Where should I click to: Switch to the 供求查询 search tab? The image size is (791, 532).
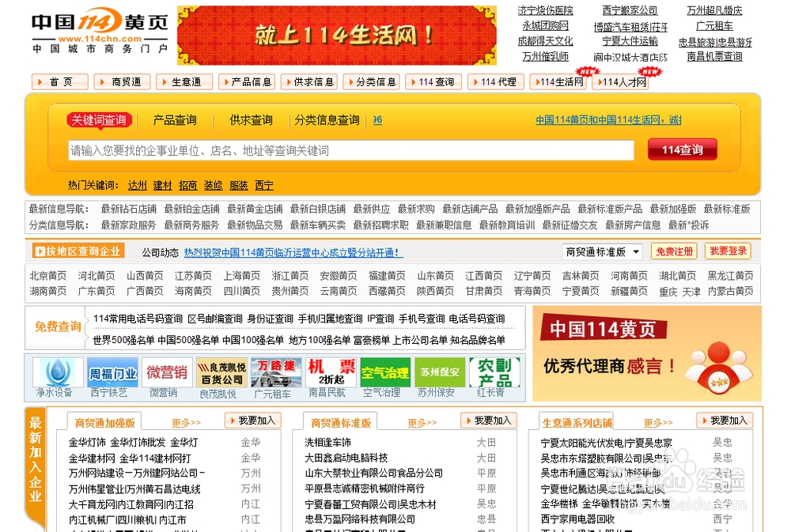[251, 120]
